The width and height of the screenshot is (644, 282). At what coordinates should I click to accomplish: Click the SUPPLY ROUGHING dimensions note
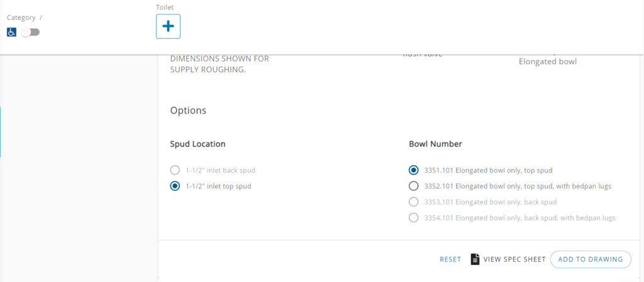click(219, 64)
